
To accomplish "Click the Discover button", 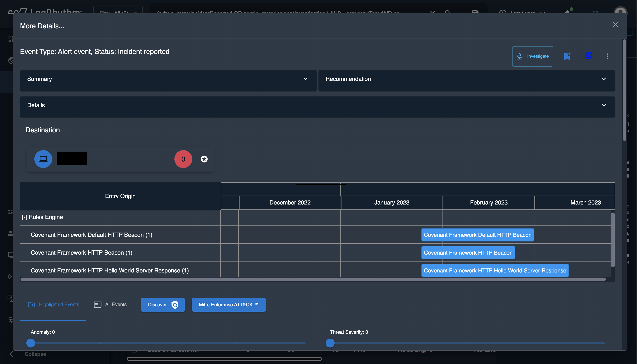I will point(162,305).
